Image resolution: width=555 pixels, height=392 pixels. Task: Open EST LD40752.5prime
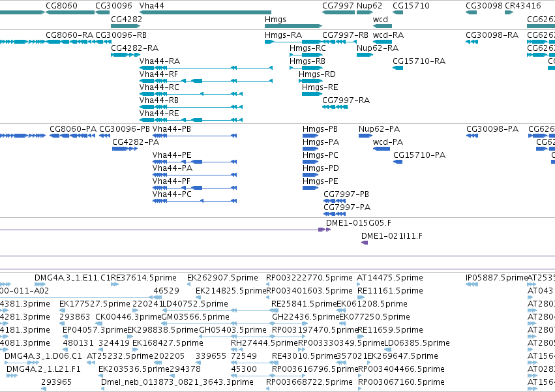point(195,304)
